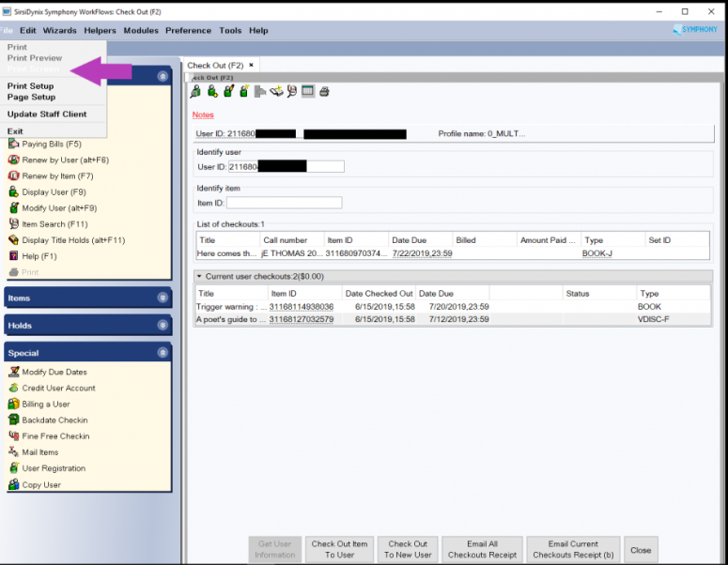Open the Help menu in menu bar
Screen dimensions: 728x565
(258, 31)
